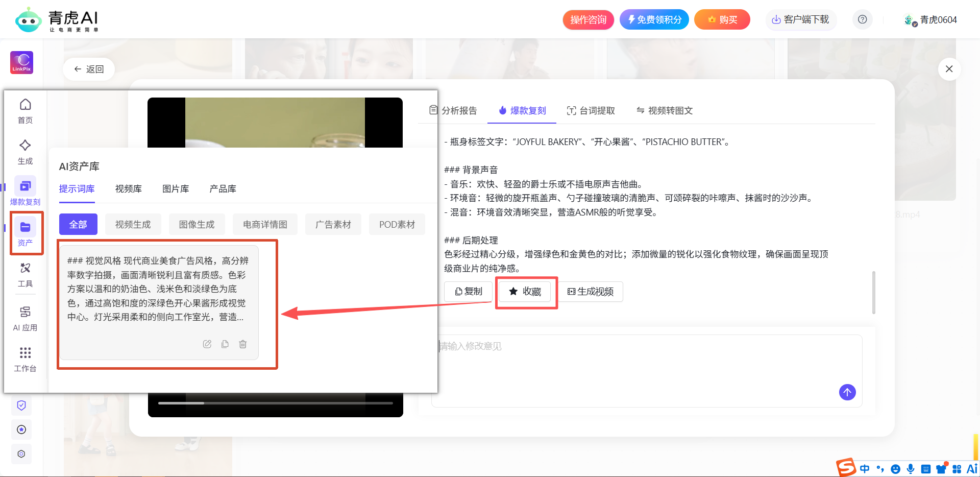Click the circular star icon in sidebar
Screen dimensions: 980x477
[21, 430]
